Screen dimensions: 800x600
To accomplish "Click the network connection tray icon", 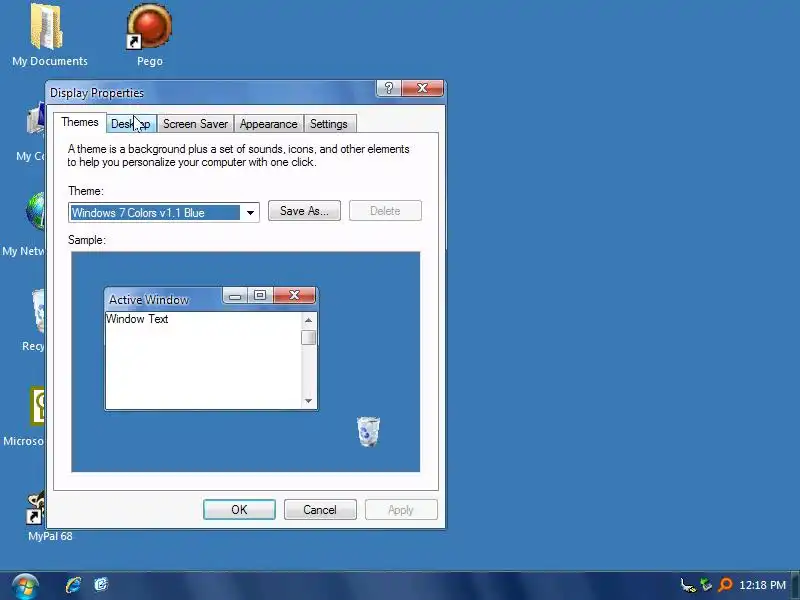I will (x=688, y=585).
